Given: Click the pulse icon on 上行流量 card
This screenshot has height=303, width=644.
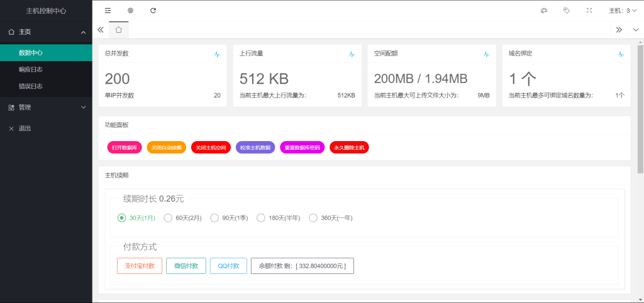Looking at the screenshot, I should [352, 54].
